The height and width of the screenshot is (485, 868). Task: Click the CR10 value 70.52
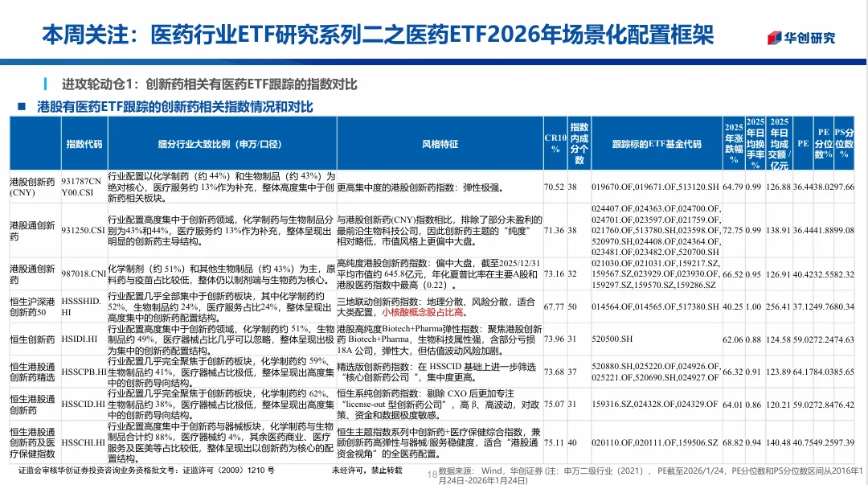point(554,187)
